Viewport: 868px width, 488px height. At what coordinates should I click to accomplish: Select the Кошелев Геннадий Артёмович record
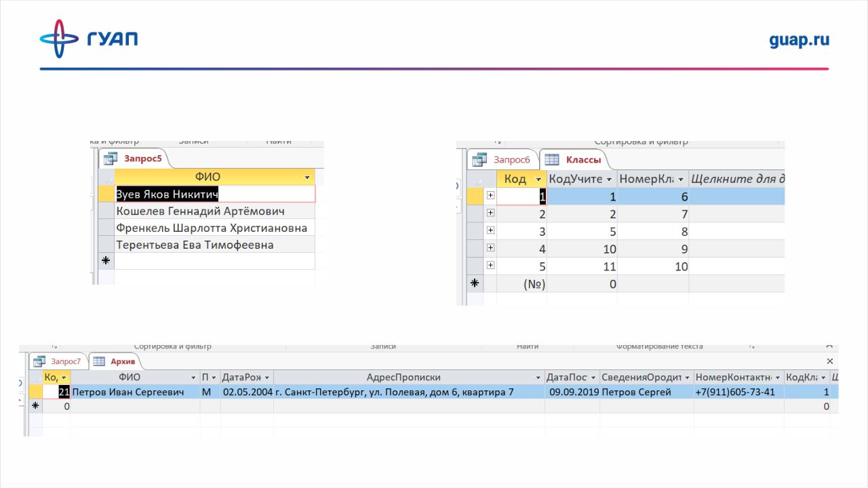tap(200, 211)
